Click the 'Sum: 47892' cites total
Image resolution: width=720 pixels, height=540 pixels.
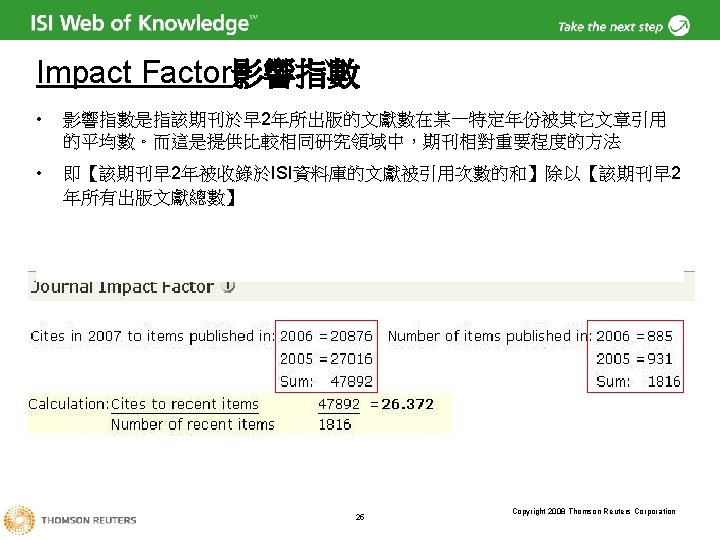click(326, 381)
